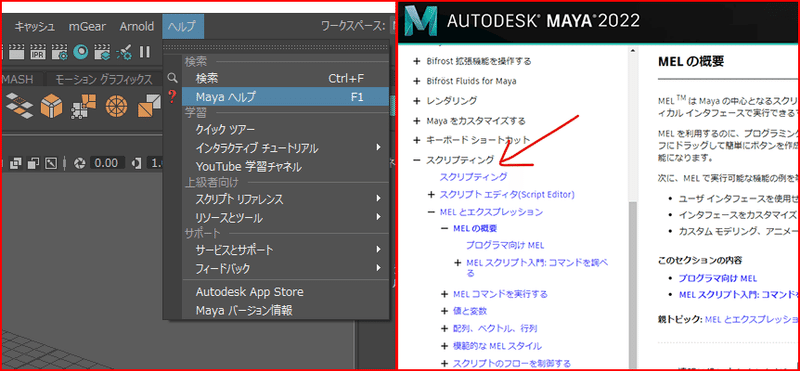Expand Bifrost Fluids for Maya node

click(417, 81)
